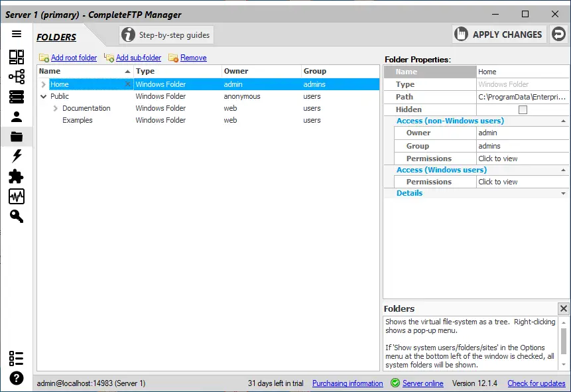Click the help text scroll up arrow
571x392 pixels.
[563, 323]
